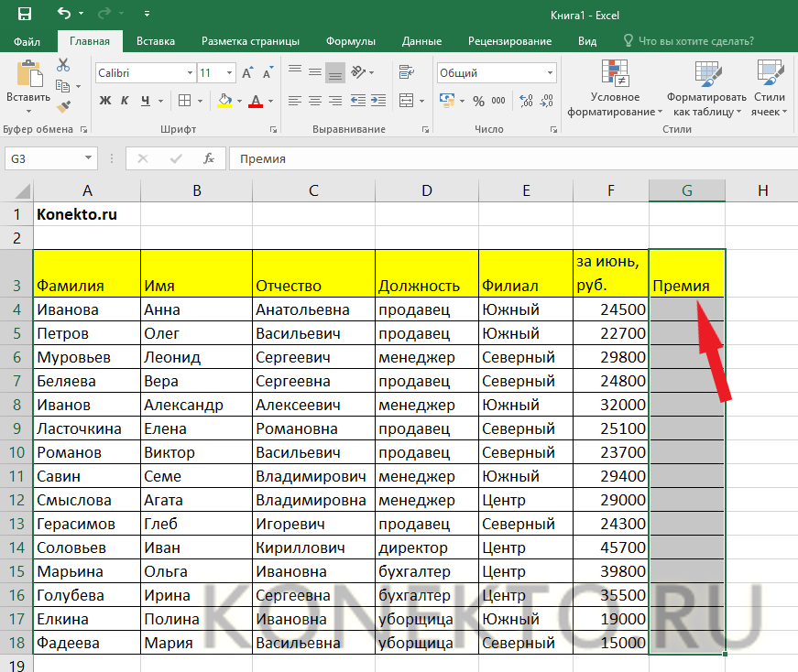Open the Формулы ribbon tab

click(x=352, y=41)
